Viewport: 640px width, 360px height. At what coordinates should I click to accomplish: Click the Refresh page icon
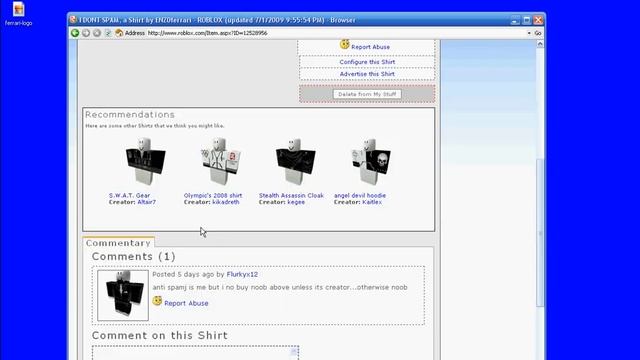tap(108, 33)
